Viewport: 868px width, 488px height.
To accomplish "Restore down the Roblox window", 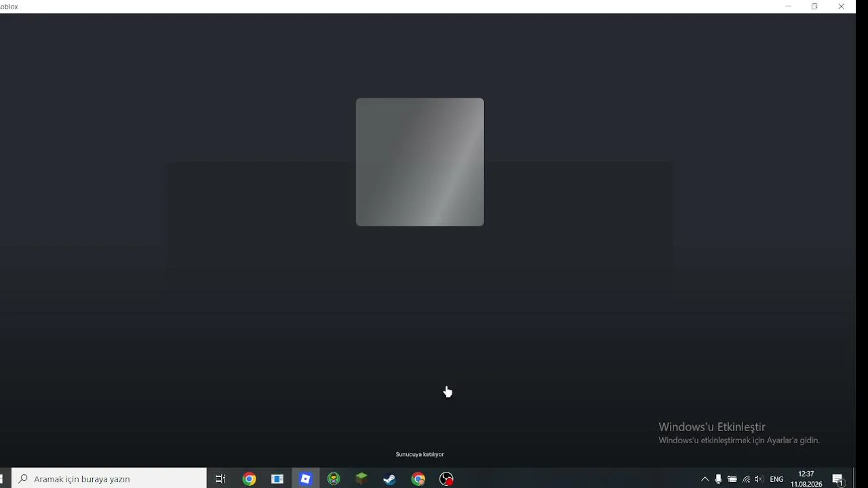I will (x=814, y=7).
